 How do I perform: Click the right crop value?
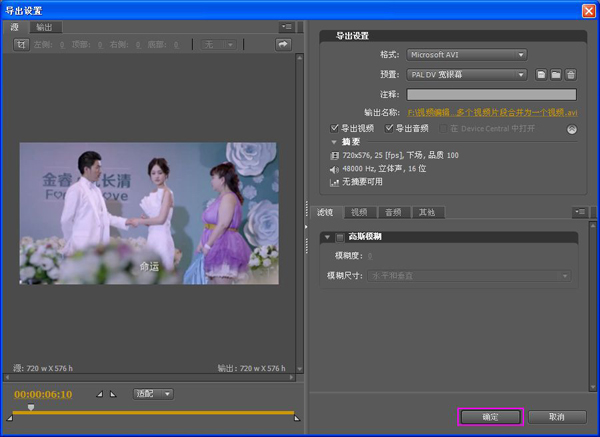click(138, 45)
